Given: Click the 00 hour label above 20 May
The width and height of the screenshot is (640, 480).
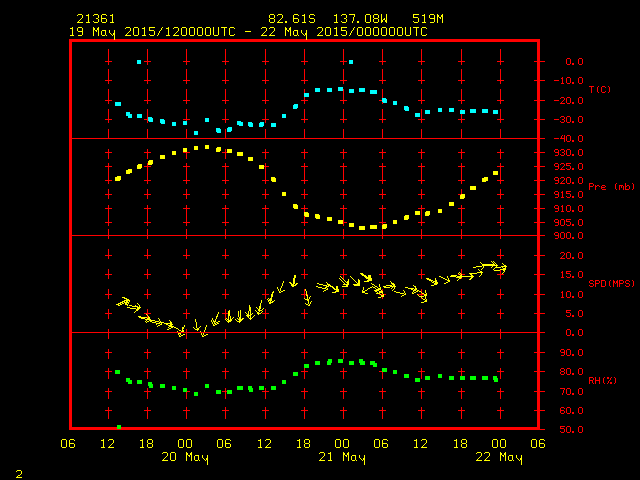Looking at the screenshot, I should click(x=185, y=444).
